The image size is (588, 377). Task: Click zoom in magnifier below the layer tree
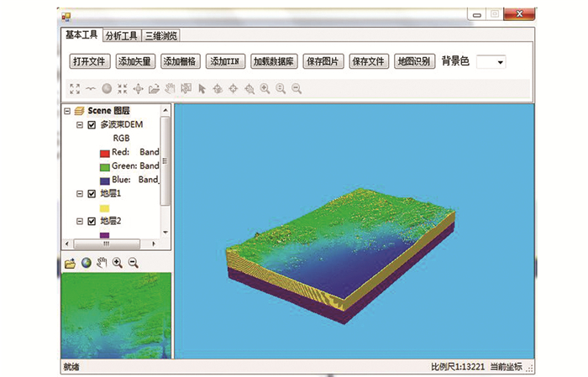[118, 263]
